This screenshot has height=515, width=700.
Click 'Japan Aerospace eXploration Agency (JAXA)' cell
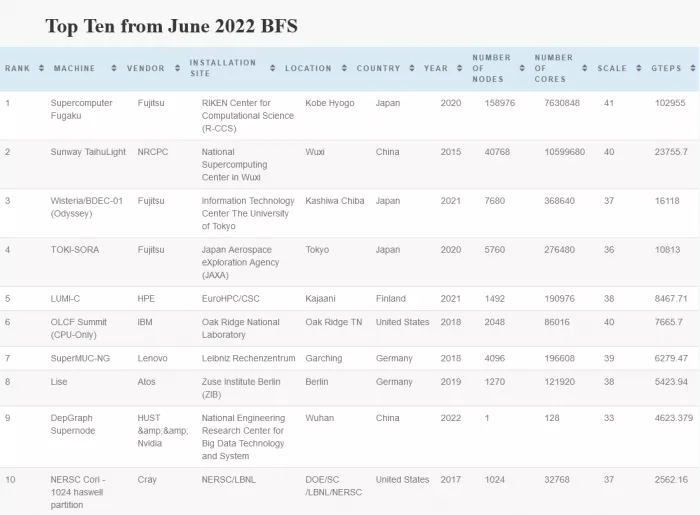click(x=240, y=262)
